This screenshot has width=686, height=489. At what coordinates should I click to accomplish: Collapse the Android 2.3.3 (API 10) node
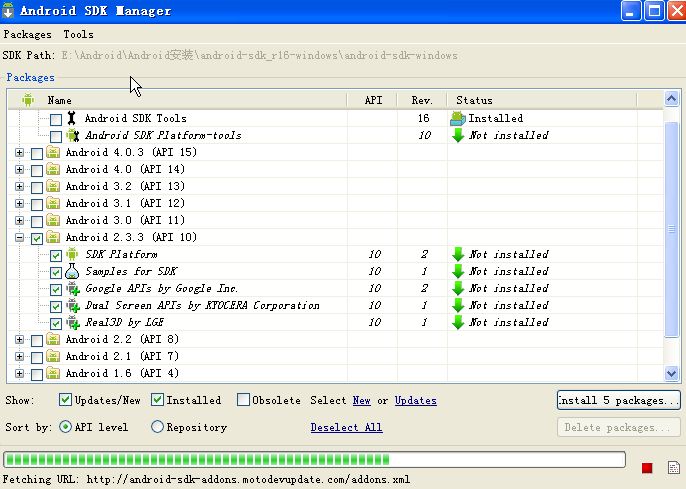(x=19, y=238)
